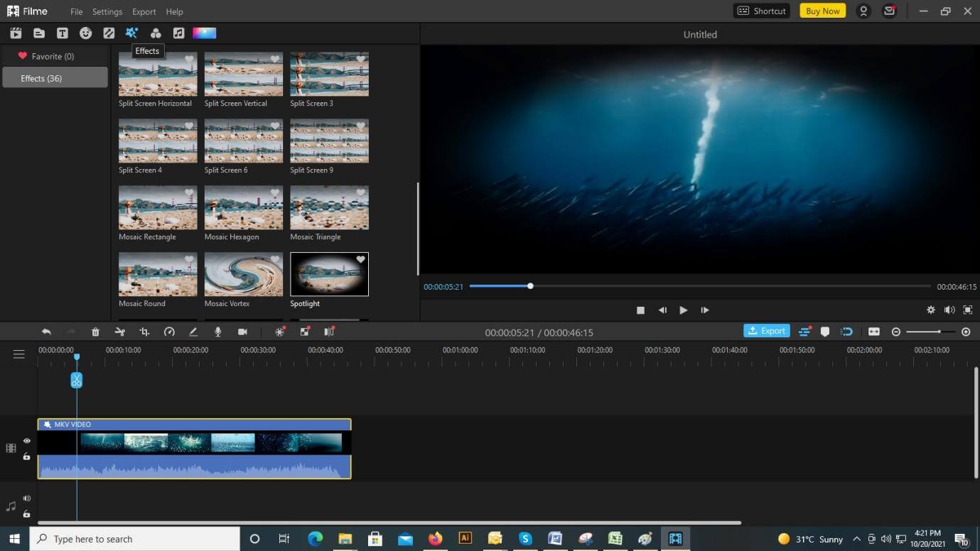Open the preview settings gear icon
Image resolution: width=980 pixels, height=551 pixels.
[931, 310]
